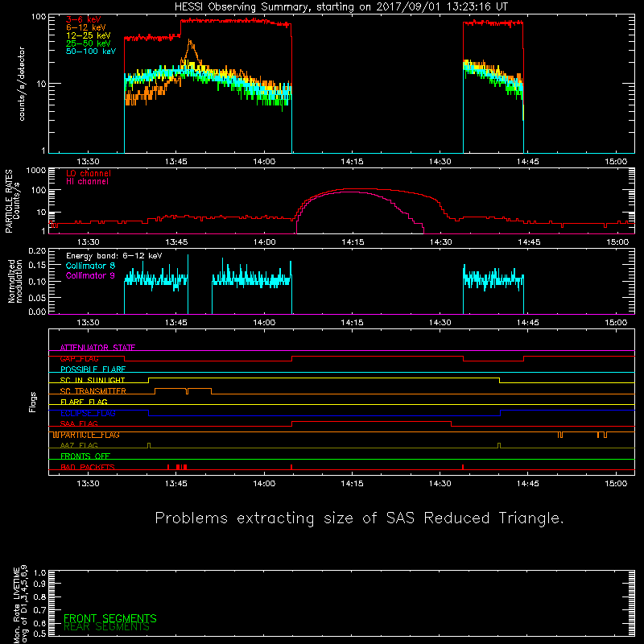Click the FRONT SEGMENTS legend label

point(110,618)
